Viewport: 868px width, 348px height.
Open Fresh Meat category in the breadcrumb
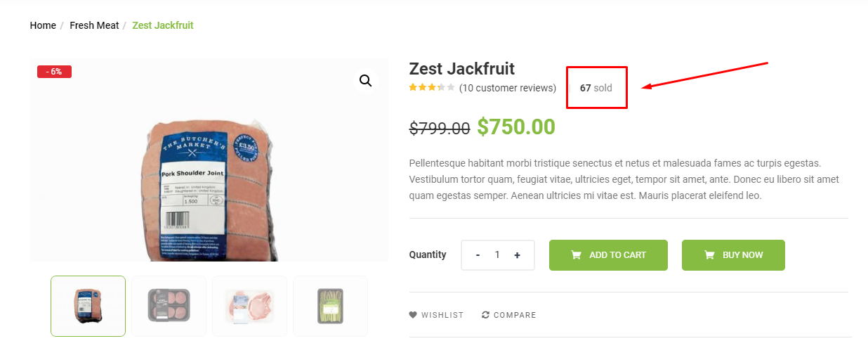(94, 25)
